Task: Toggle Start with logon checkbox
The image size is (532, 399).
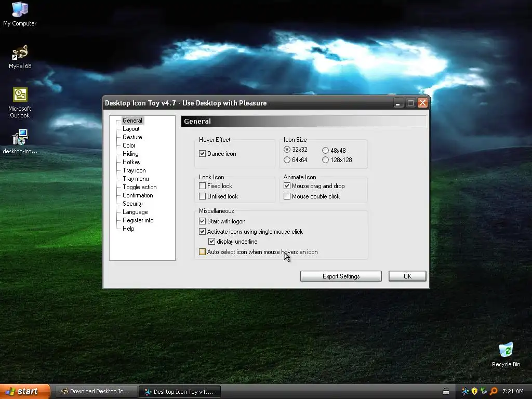Action: tap(202, 221)
